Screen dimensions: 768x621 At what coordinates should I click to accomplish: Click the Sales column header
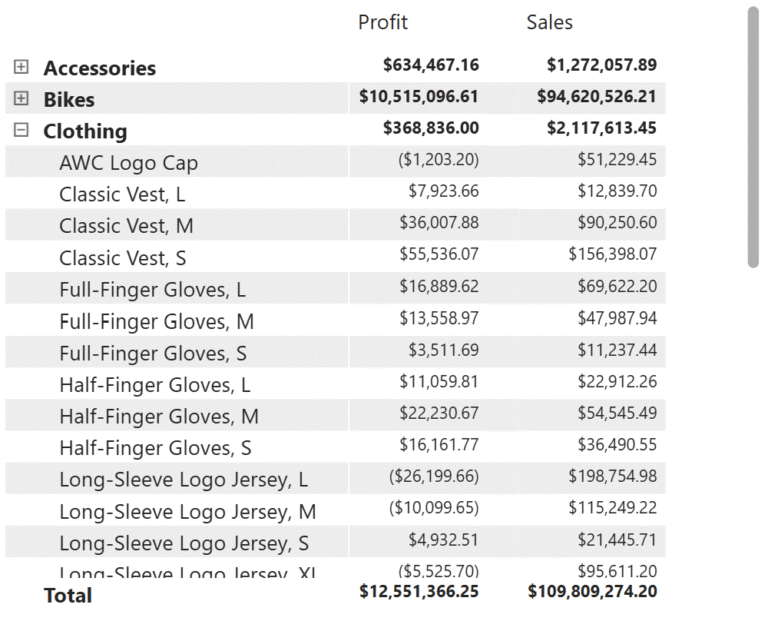click(549, 22)
